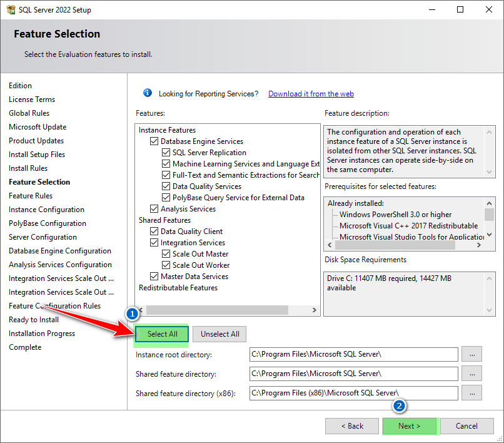Viewport: 504px width, 443px height.
Task: Click the Select All button
Action: [161, 334]
